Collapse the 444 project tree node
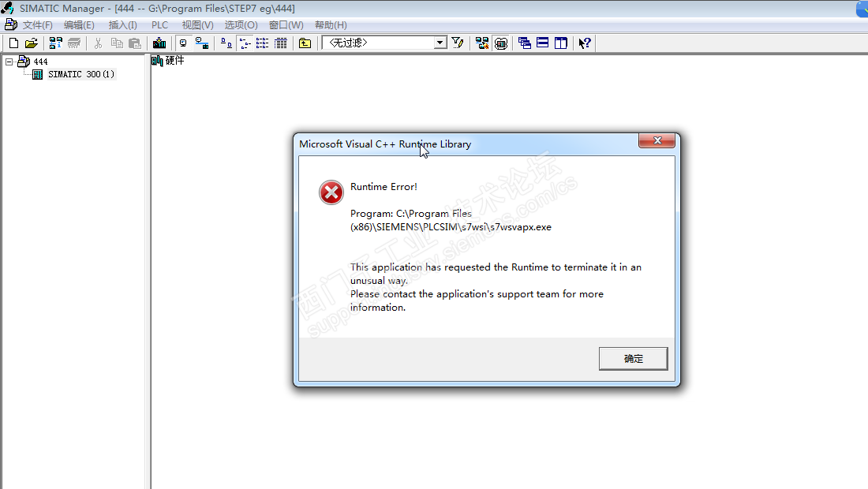This screenshot has width=868, height=489. (9, 62)
